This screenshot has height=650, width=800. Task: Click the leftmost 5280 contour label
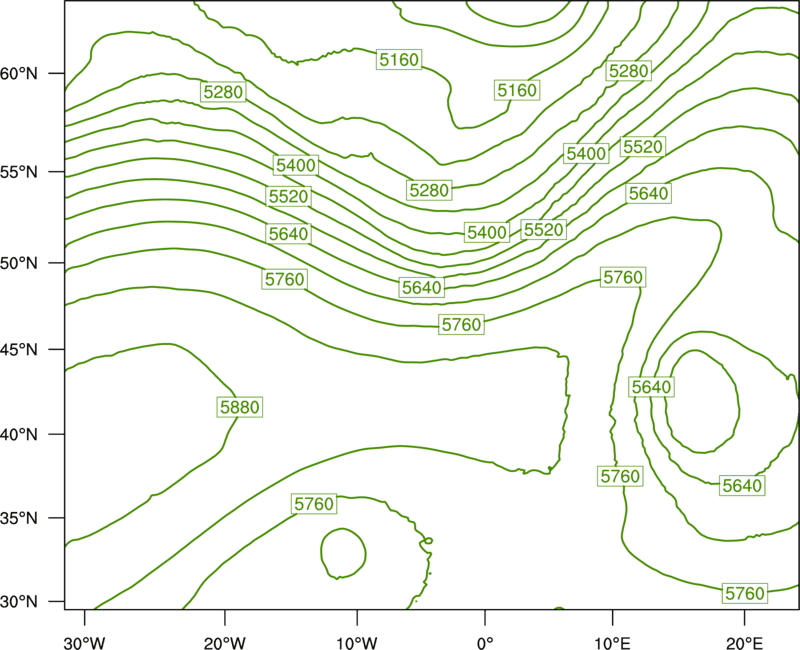tap(223, 92)
